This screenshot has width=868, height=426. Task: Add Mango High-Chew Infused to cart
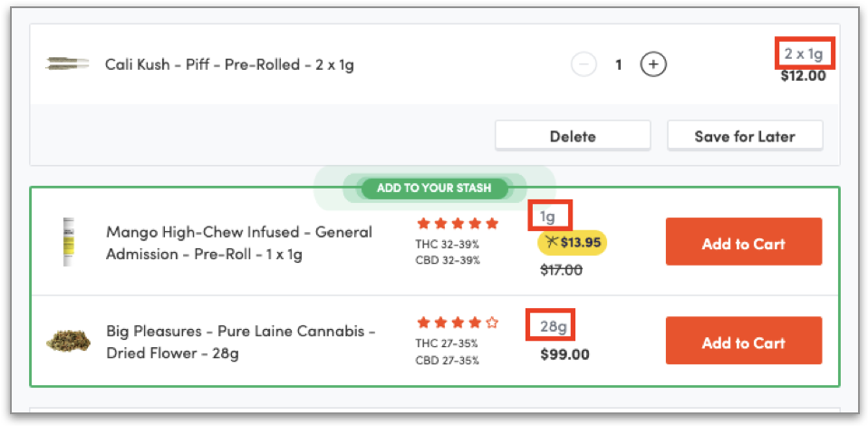pyautogui.click(x=744, y=243)
